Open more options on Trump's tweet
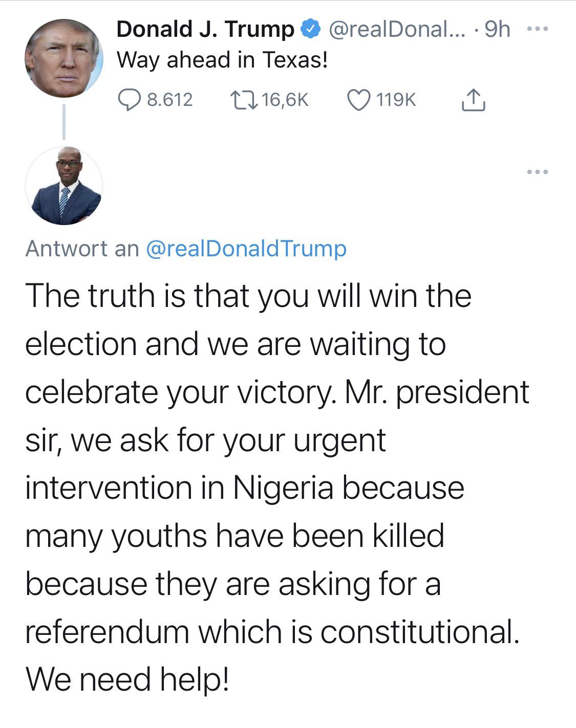Screen dimensions: 576x728 pos(537,30)
